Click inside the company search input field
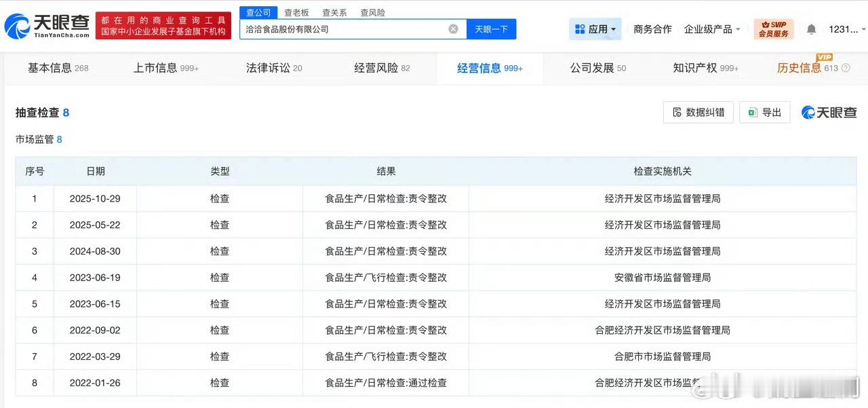The width and height of the screenshot is (868, 408). click(339, 29)
